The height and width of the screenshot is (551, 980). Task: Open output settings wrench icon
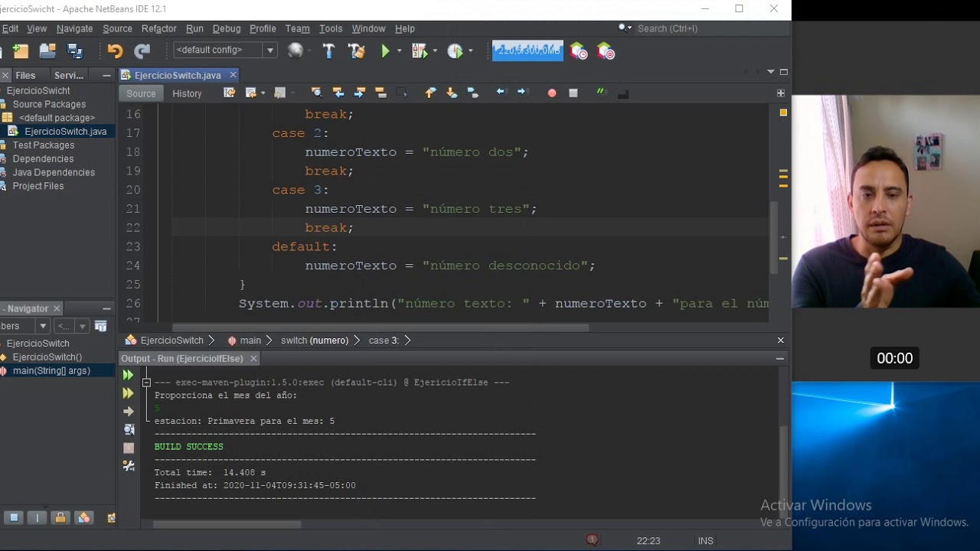coord(128,465)
